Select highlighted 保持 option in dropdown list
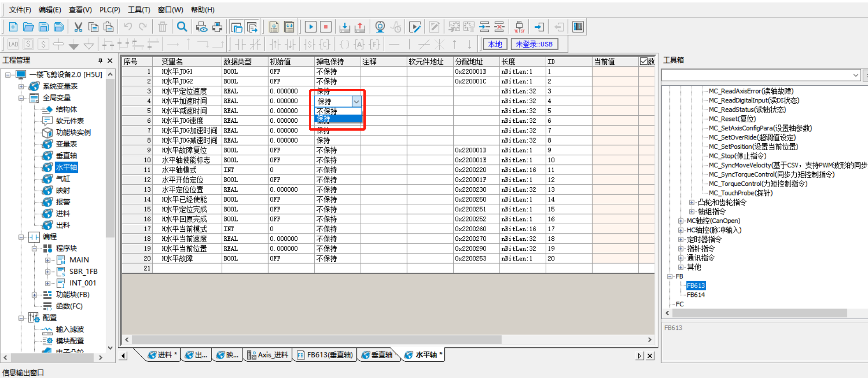 [338, 119]
